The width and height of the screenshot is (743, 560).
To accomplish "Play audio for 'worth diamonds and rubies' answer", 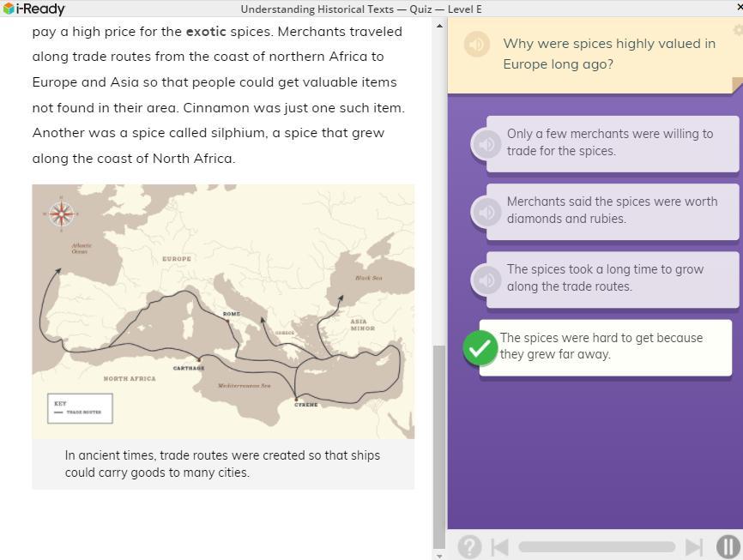I will tap(486, 211).
